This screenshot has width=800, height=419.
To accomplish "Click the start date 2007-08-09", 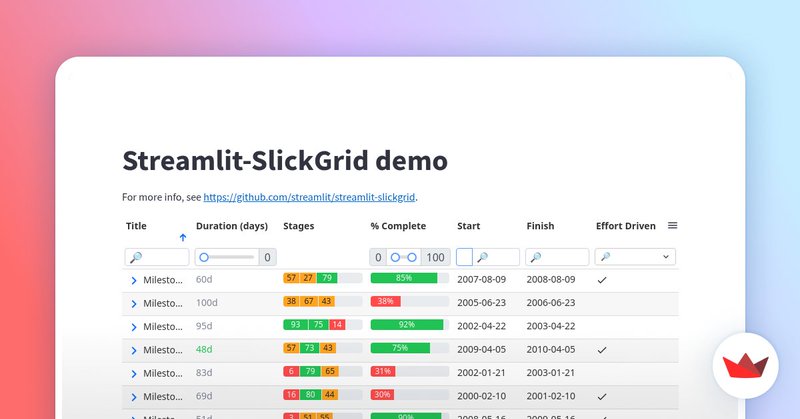I will tap(482, 280).
